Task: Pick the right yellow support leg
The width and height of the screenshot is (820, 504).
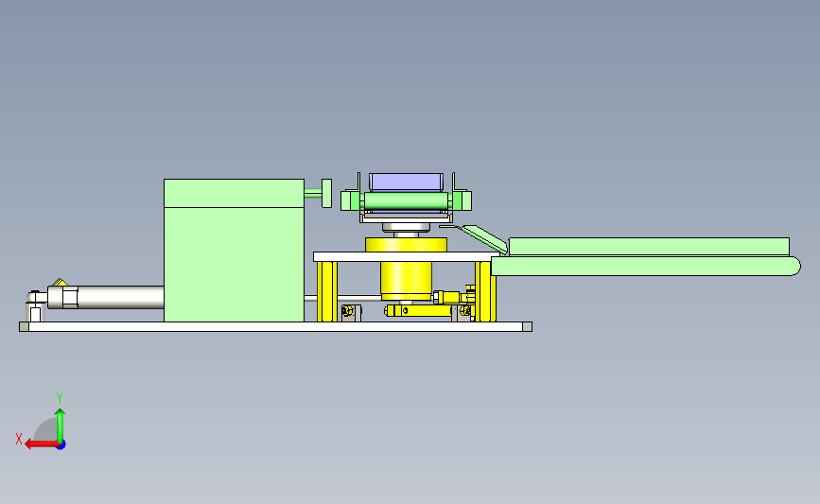Action: point(485,291)
